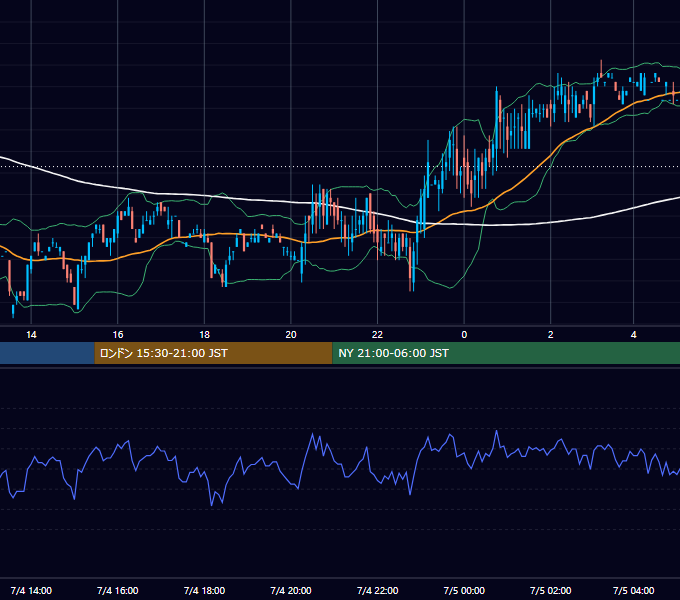The height and width of the screenshot is (600, 680).
Task: Click the 2 hour axis label
Action: 550,335
